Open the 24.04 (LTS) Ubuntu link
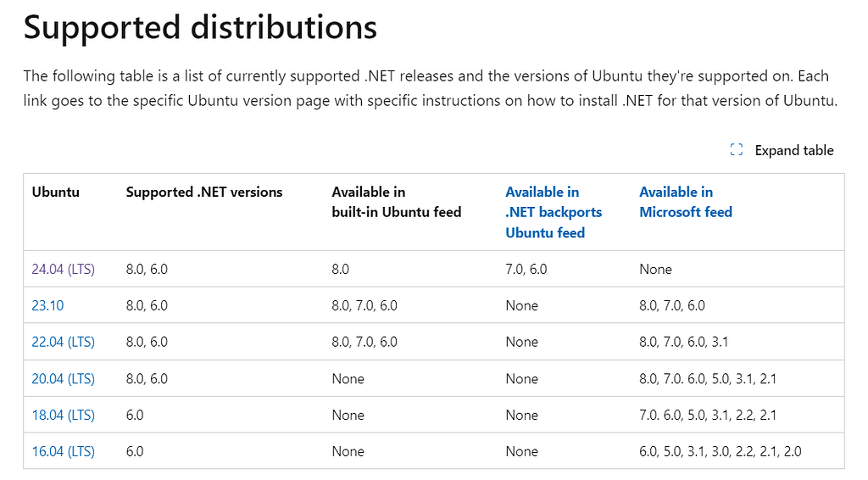 click(63, 269)
